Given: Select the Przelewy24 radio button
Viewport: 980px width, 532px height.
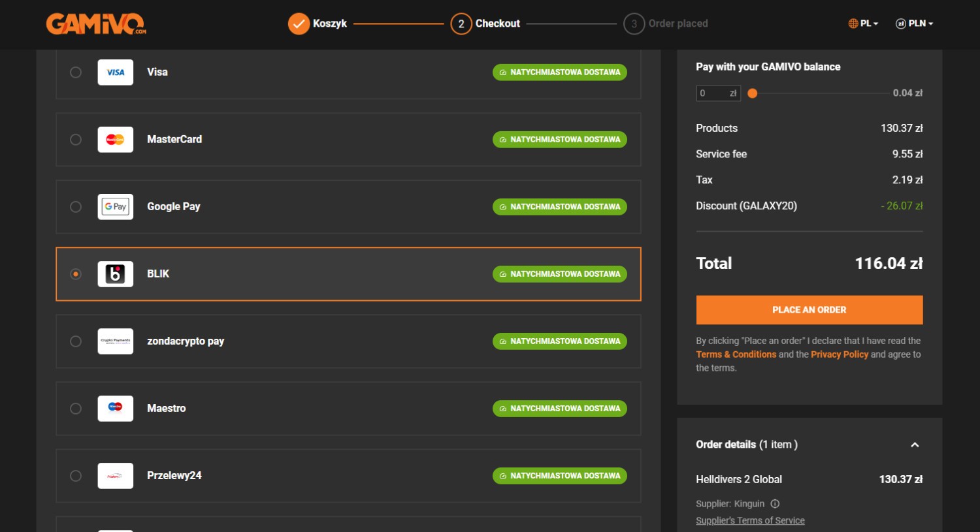Looking at the screenshot, I should tap(76, 476).
